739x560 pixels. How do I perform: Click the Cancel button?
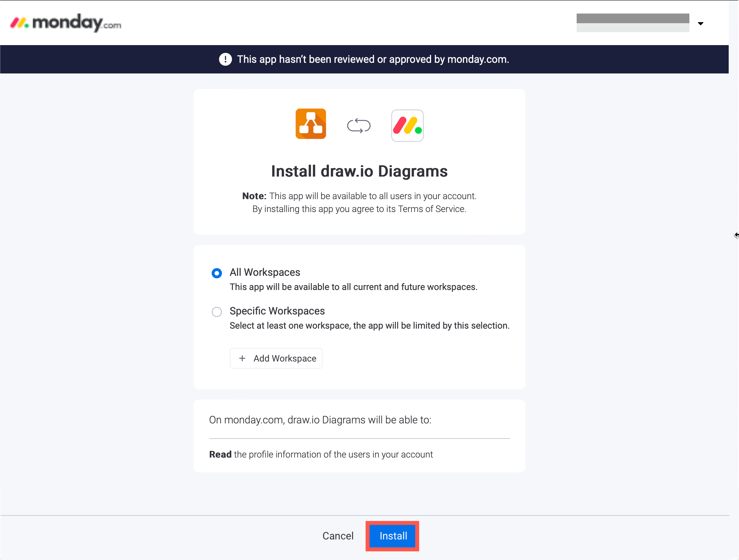tap(338, 536)
